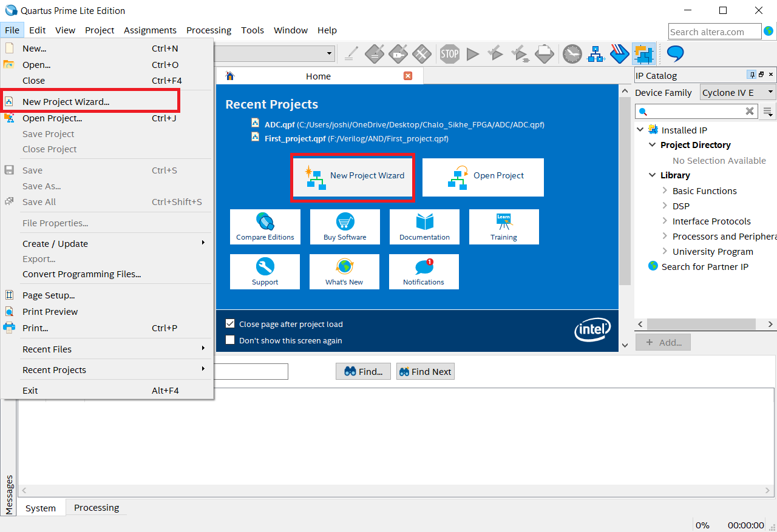Click the Assignment Editor diamond icon
777x532 pixels.
point(375,54)
